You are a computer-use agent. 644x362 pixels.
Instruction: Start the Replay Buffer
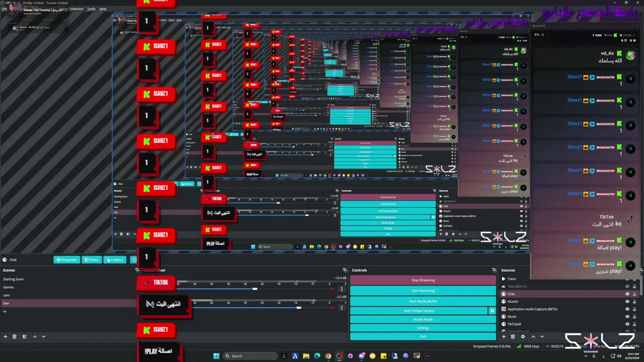pos(423,301)
